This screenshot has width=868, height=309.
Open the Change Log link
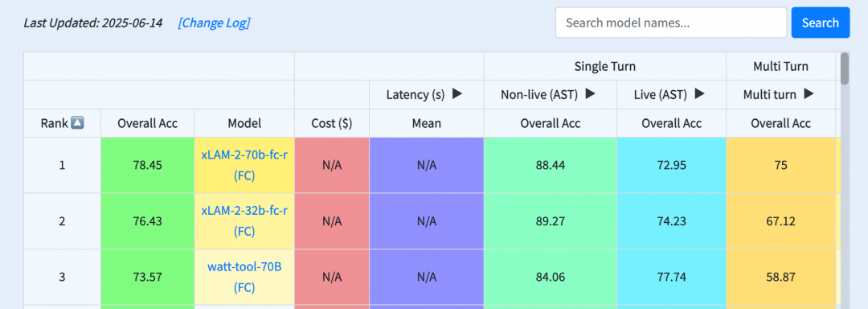[x=214, y=23]
